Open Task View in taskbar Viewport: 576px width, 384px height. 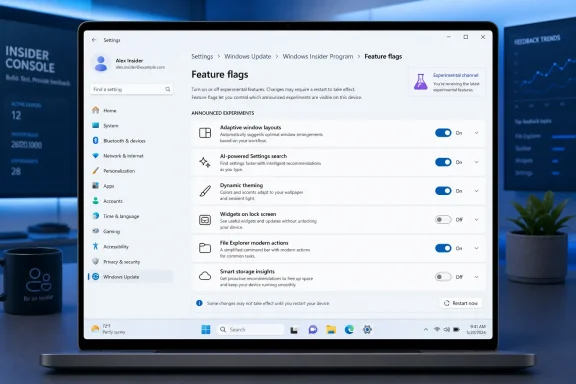click(294, 330)
